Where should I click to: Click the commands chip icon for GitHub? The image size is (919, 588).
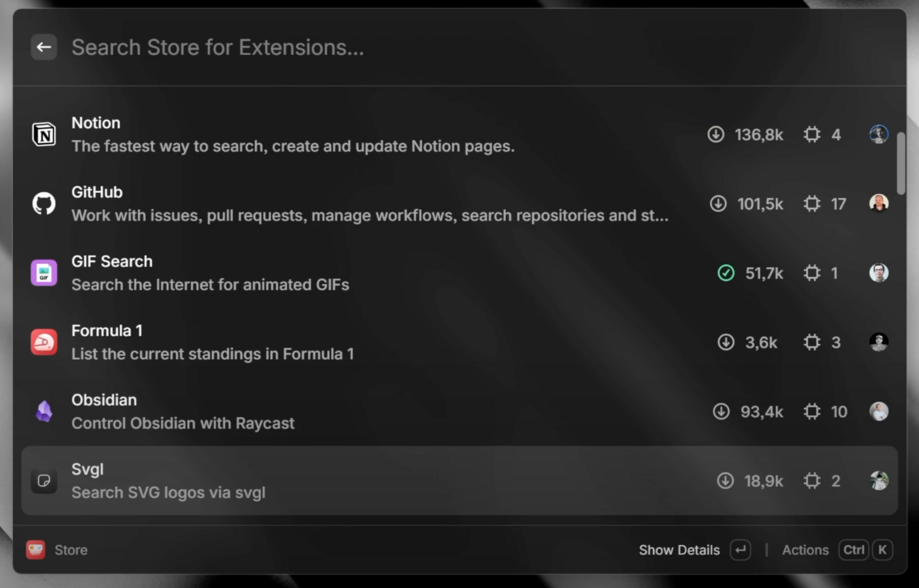click(812, 204)
